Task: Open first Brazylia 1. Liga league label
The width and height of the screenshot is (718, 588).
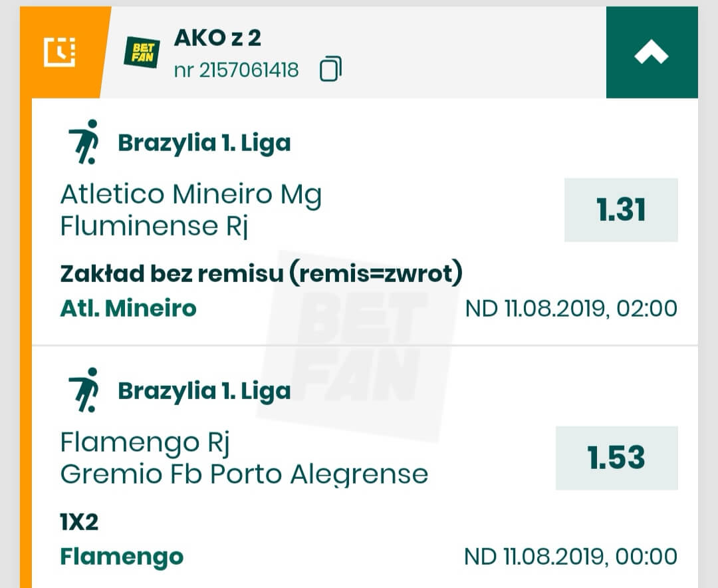Action: pyautogui.click(x=204, y=143)
